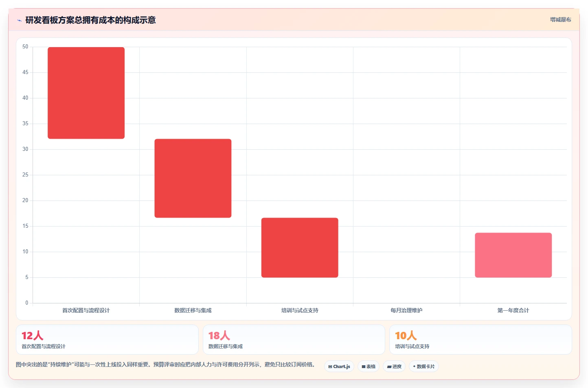
Task: Click the x-axis label 每月治理维护
Action: pos(406,310)
